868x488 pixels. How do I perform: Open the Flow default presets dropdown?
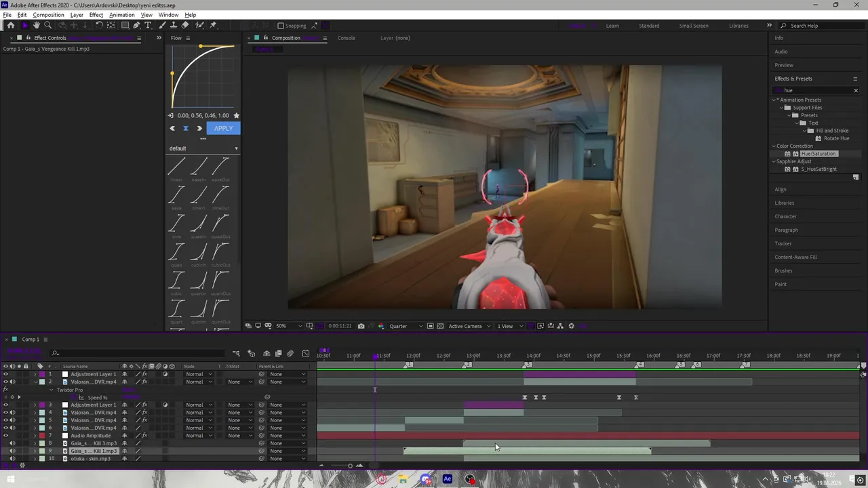[x=203, y=148]
